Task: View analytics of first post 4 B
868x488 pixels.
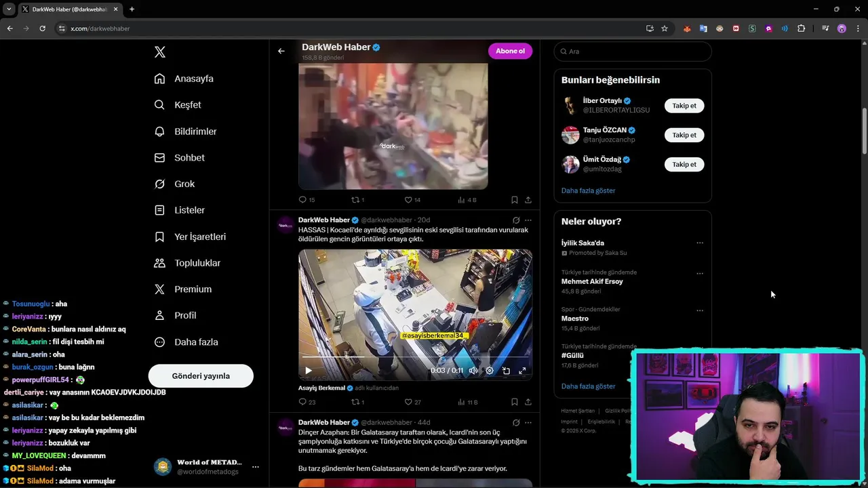Action: [467, 200]
